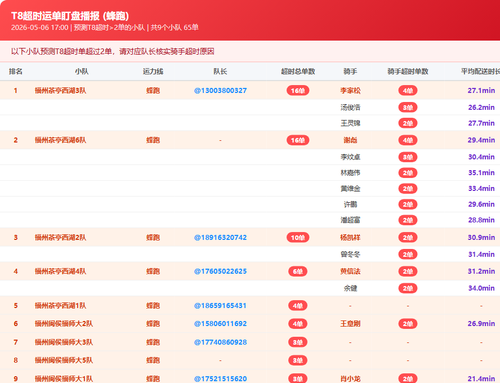This screenshot has height=383, width=500.
Task: Select team name 福州闽侯福师大2队
Action: click(x=64, y=324)
